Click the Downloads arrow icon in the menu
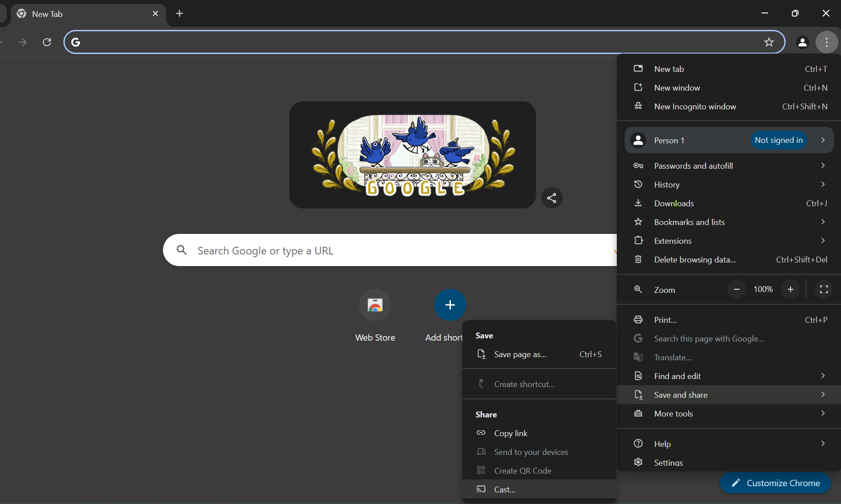This screenshot has height=504, width=841. 638,203
